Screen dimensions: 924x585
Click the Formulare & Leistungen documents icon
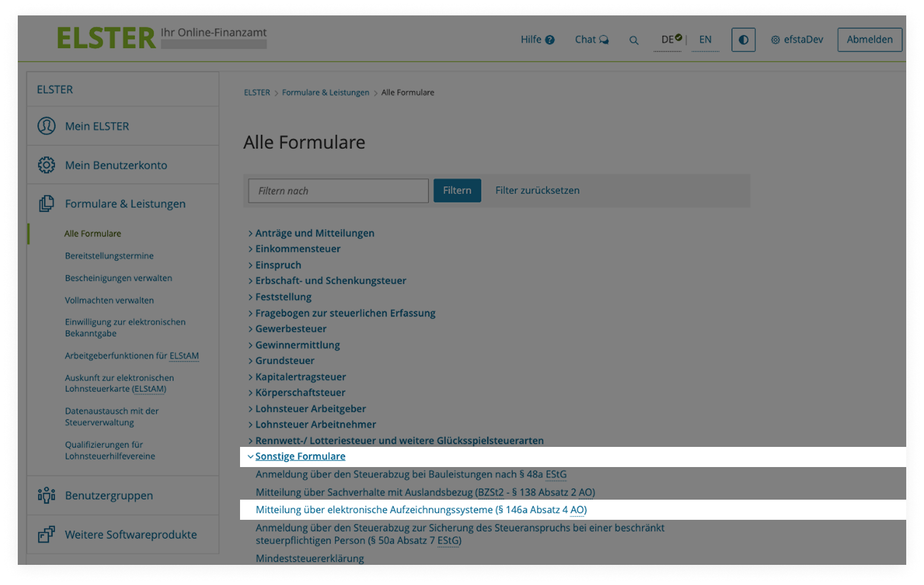46,203
